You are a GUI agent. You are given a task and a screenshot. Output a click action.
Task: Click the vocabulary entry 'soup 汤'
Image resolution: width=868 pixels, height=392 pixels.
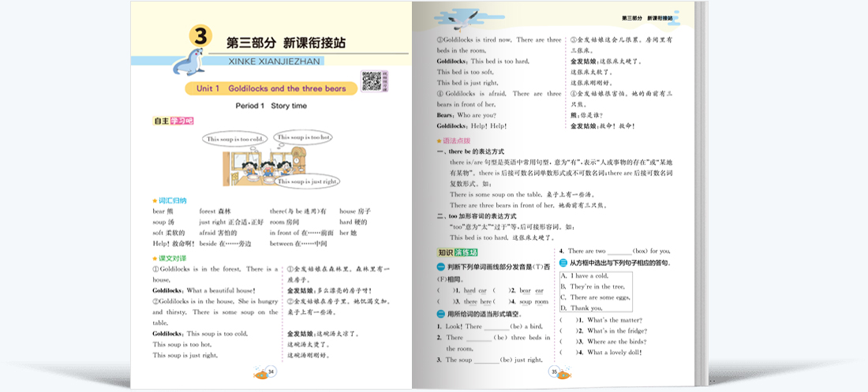[163, 222]
